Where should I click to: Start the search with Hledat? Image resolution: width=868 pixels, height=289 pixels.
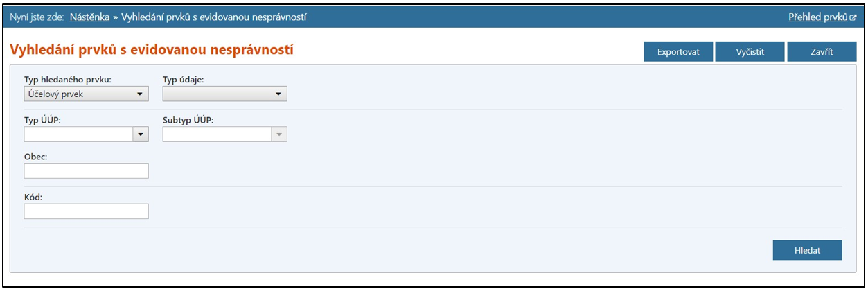pyautogui.click(x=807, y=250)
